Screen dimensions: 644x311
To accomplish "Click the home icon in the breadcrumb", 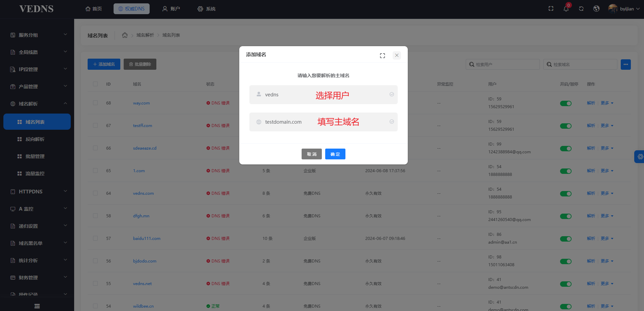I will pyautogui.click(x=125, y=35).
